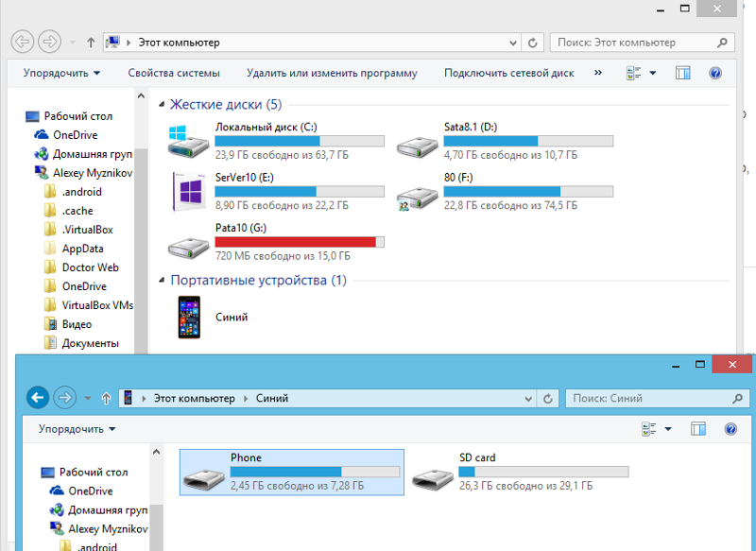Select the SD card storage icon

pyautogui.click(x=433, y=478)
